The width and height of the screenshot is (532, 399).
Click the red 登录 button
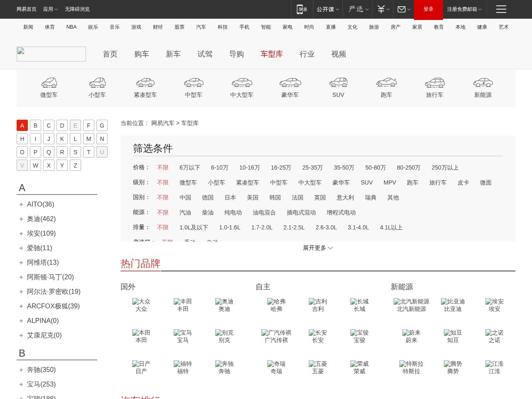click(x=429, y=10)
